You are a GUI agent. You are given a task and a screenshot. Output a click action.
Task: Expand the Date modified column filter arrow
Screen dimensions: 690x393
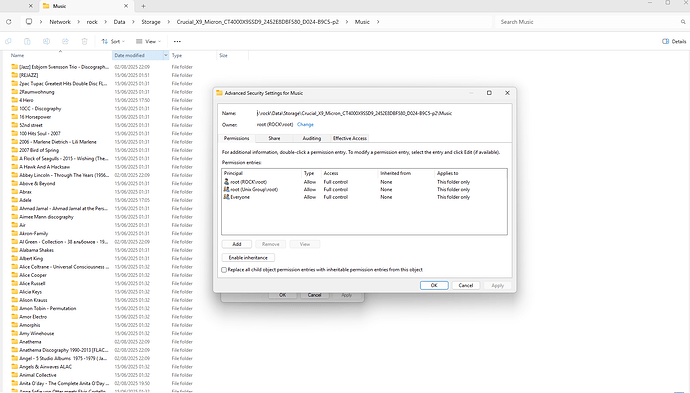click(x=166, y=55)
